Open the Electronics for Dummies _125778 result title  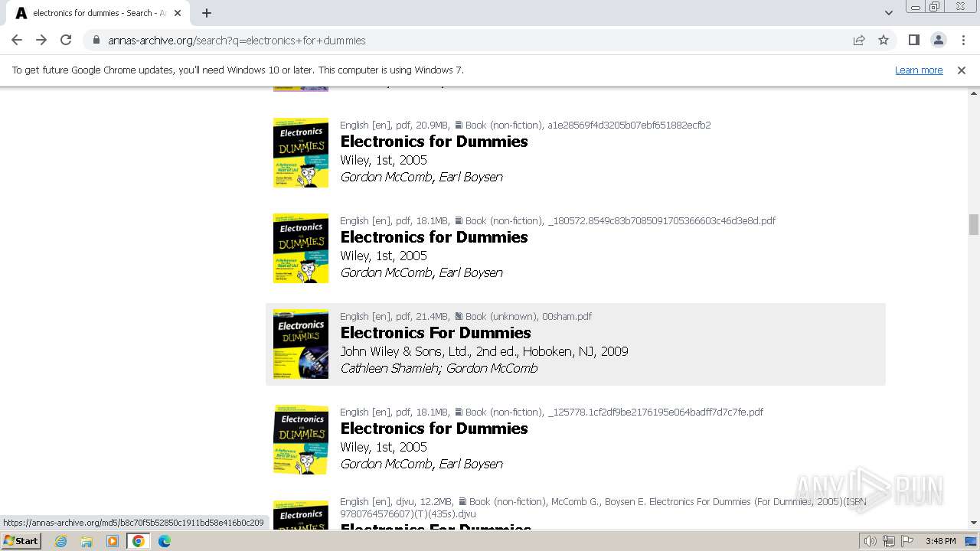pos(434,429)
